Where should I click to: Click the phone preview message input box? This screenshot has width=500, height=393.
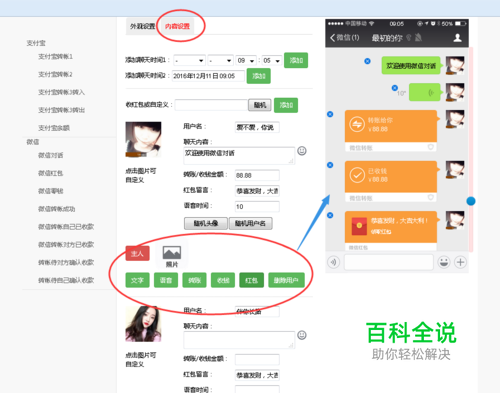pos(389,262)
